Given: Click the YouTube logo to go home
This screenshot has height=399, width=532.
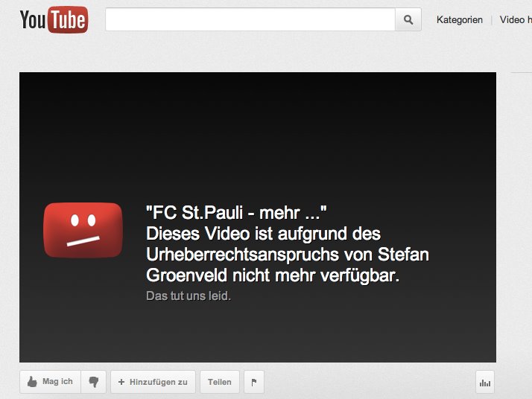Looking at the screenshot, I should (x=54, y=19).
